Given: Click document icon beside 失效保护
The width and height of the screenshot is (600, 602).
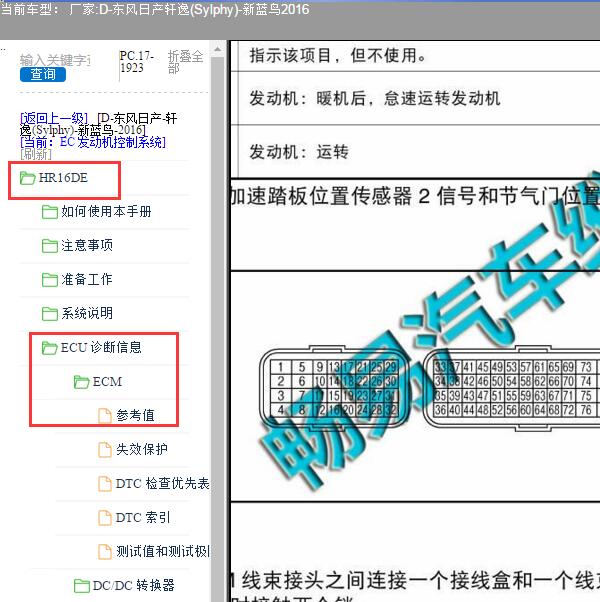Looking at the screenshot, I should tap(105, 450).
